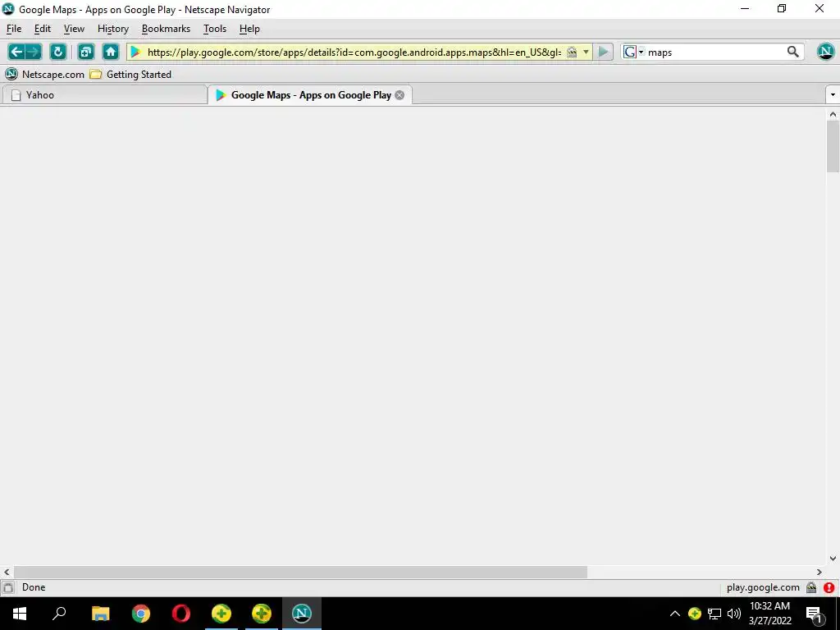Image resolution: width=840 pixels, height=630 pixels.
Task: Open the Bookmarks menu
Action: [166, 29]
